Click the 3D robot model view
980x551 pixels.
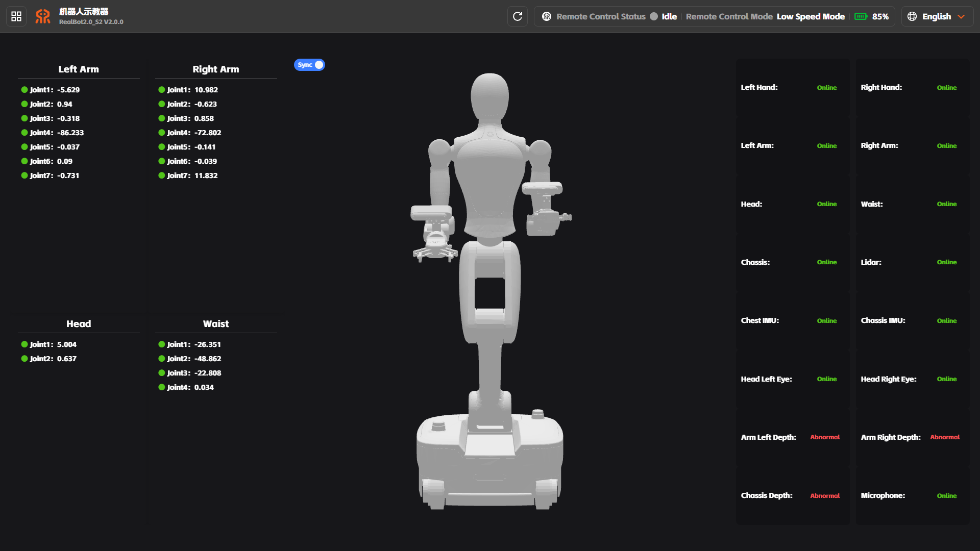(x=490, y=291)
